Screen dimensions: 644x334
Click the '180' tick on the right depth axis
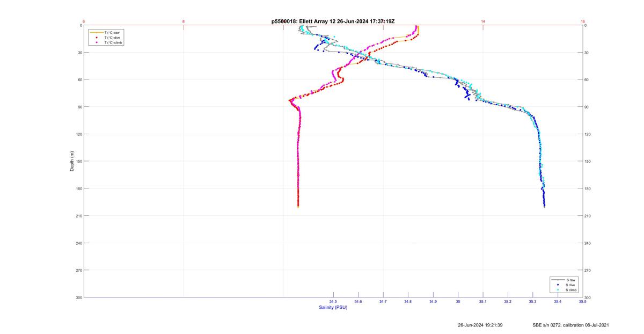(x=588, y=188)
